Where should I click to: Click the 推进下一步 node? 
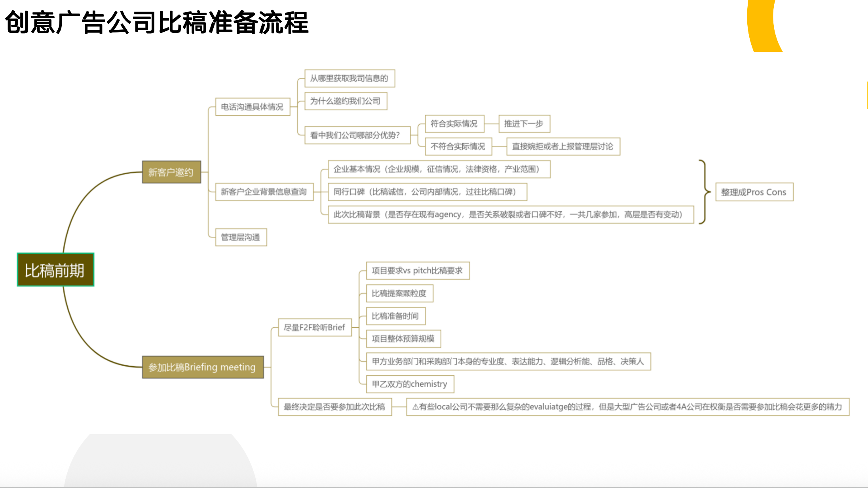[524, 124]
